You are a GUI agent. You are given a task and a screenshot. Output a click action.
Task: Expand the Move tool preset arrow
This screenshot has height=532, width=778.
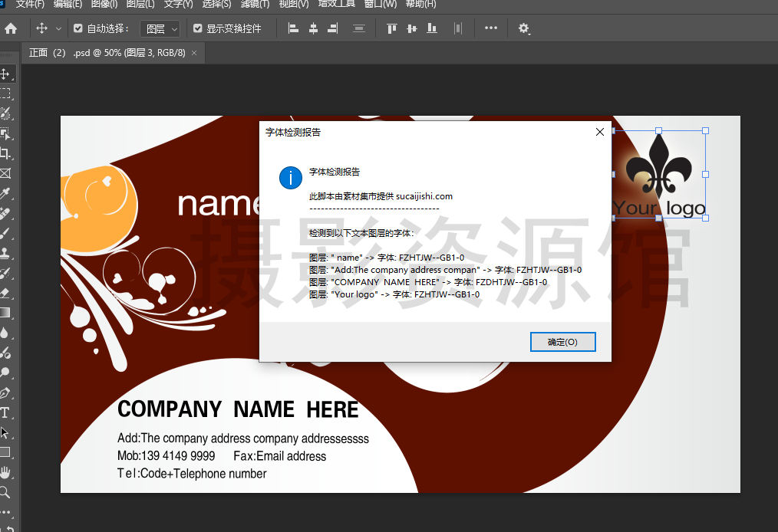click(59, 28)
